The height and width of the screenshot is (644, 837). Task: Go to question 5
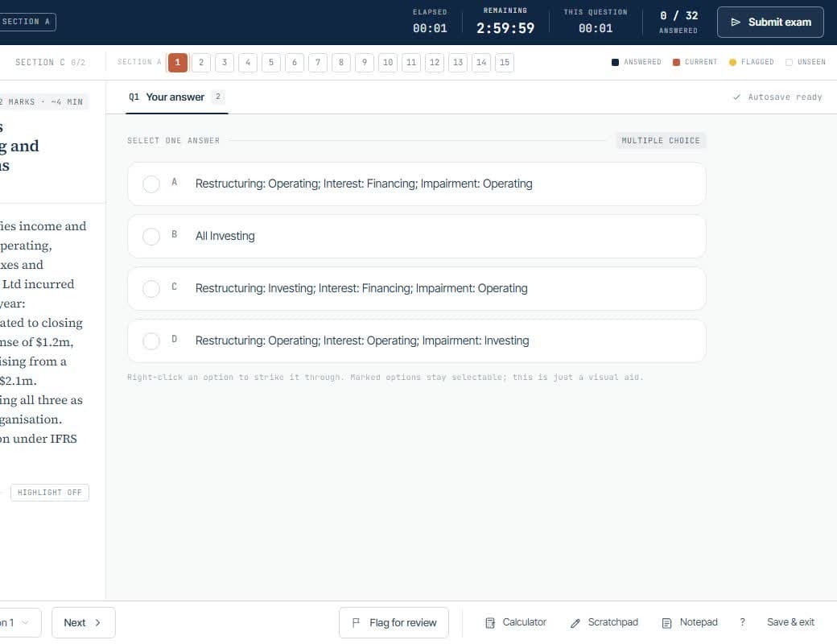pos(271,63)
